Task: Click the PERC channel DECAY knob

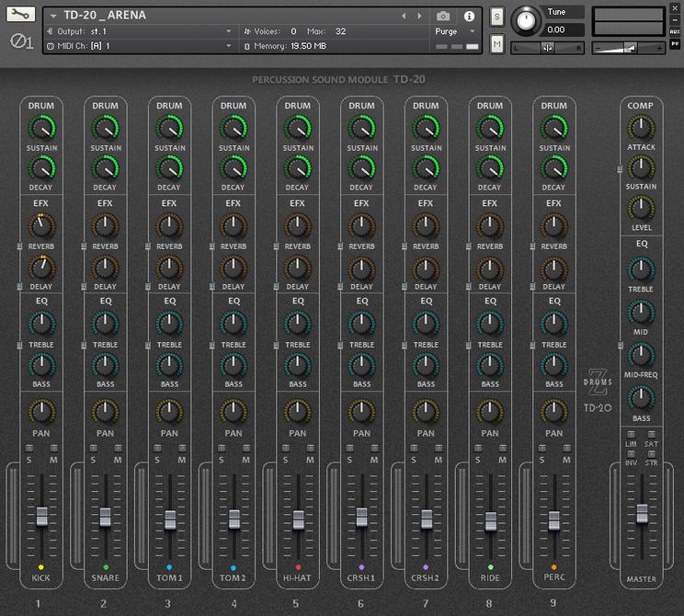Action: pos(554,169)
